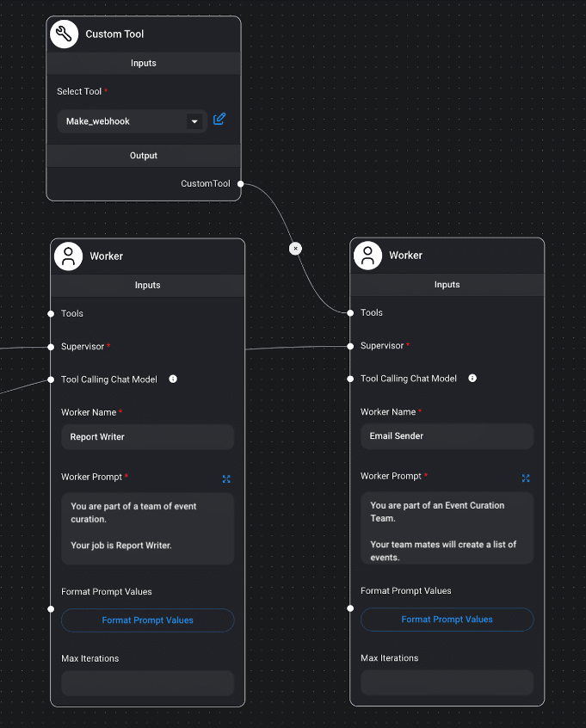Open the Make_webhook tool dropdown
Viewport: 586px width, 728px height.
click(194, 121)
